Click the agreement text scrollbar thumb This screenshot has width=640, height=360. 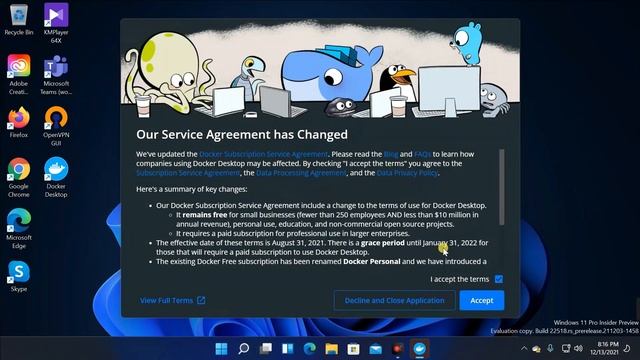502,187
